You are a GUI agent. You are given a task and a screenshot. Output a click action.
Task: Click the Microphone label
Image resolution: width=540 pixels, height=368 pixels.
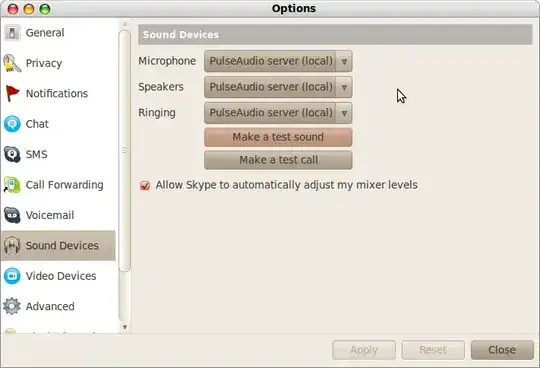167,61
